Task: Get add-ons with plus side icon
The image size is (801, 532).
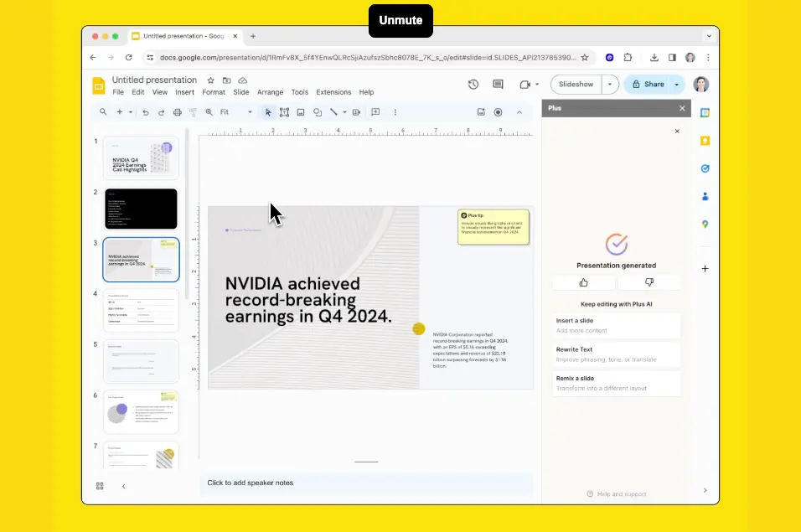Action: point(705,269)
